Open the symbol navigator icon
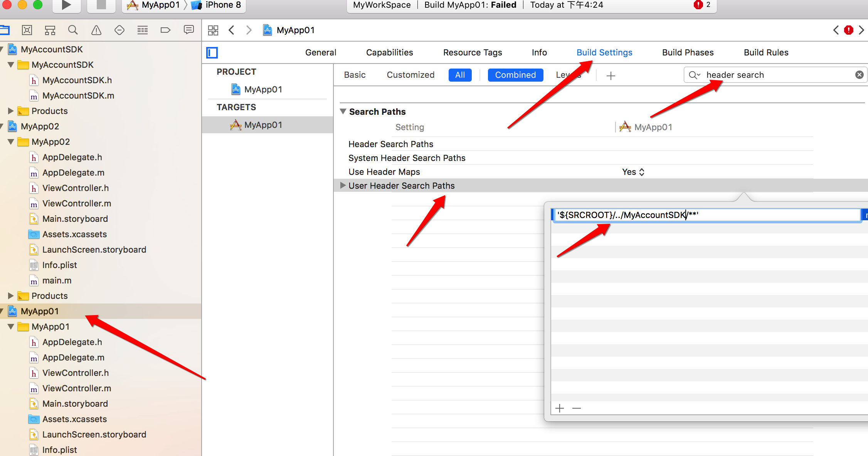The height and width of the screenshot is (456, 868). (50, 30)
